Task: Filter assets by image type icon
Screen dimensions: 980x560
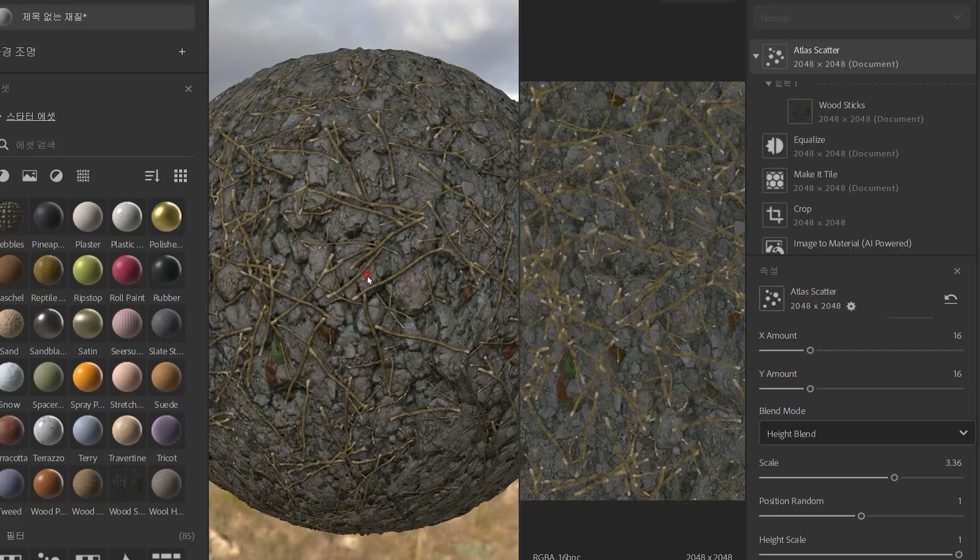Action: [x=29, y=176]
